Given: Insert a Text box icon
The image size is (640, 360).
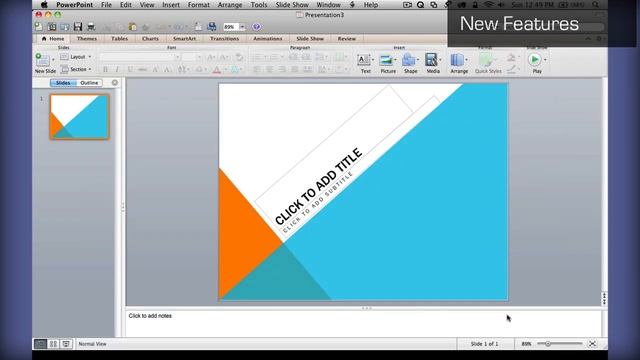Looking at the screenshot, I should click(363, 60).
